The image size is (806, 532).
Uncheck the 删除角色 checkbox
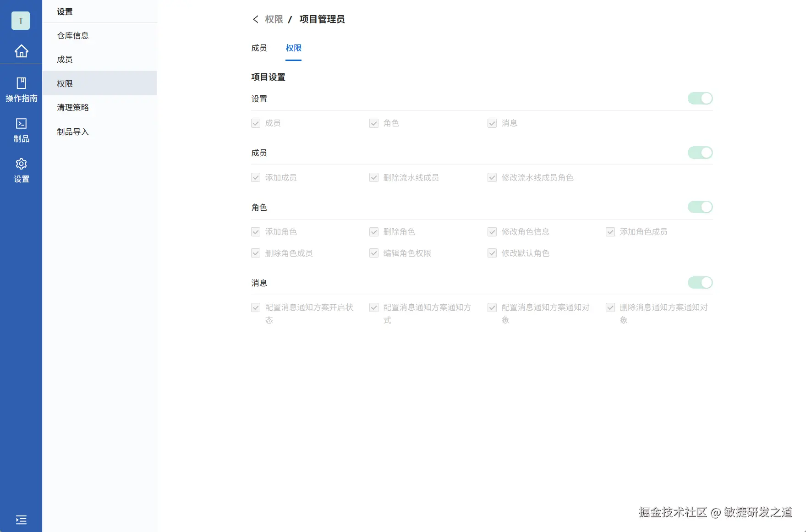[373, 232]
